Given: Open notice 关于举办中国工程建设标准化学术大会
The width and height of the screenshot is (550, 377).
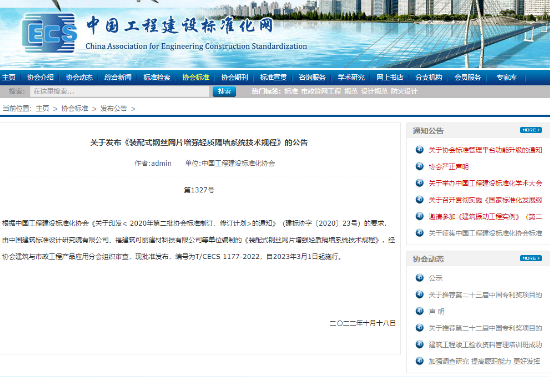Looking at the screenshot, I should 485,183.
